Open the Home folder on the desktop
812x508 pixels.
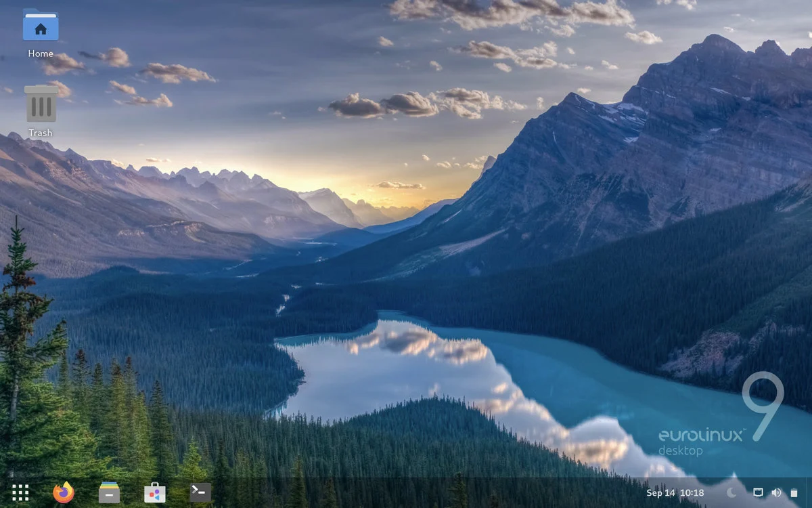[x=40, y=27]
